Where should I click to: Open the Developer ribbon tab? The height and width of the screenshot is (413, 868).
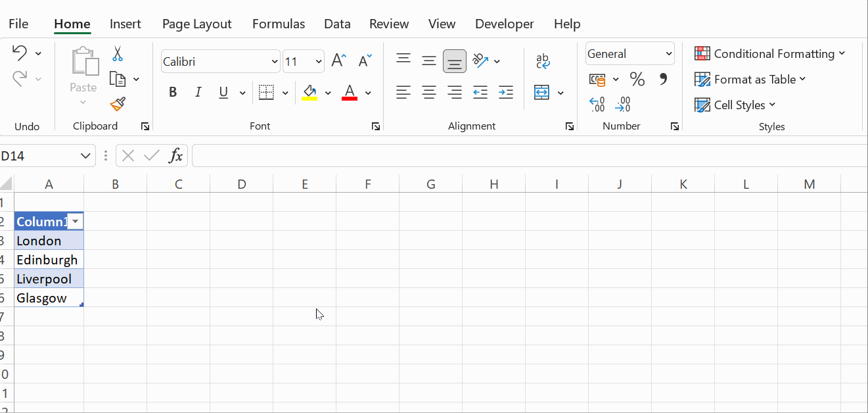(x=504, y=24)
